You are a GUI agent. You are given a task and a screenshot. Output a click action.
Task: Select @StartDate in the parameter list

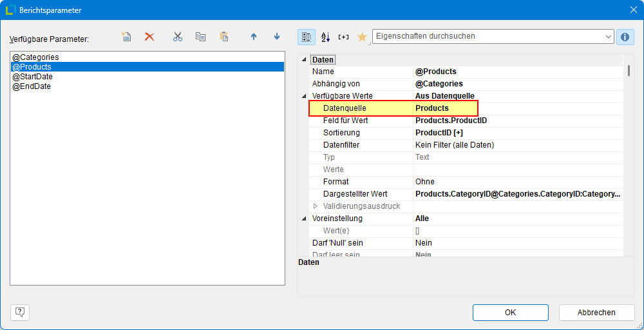[x=32, y=77]
